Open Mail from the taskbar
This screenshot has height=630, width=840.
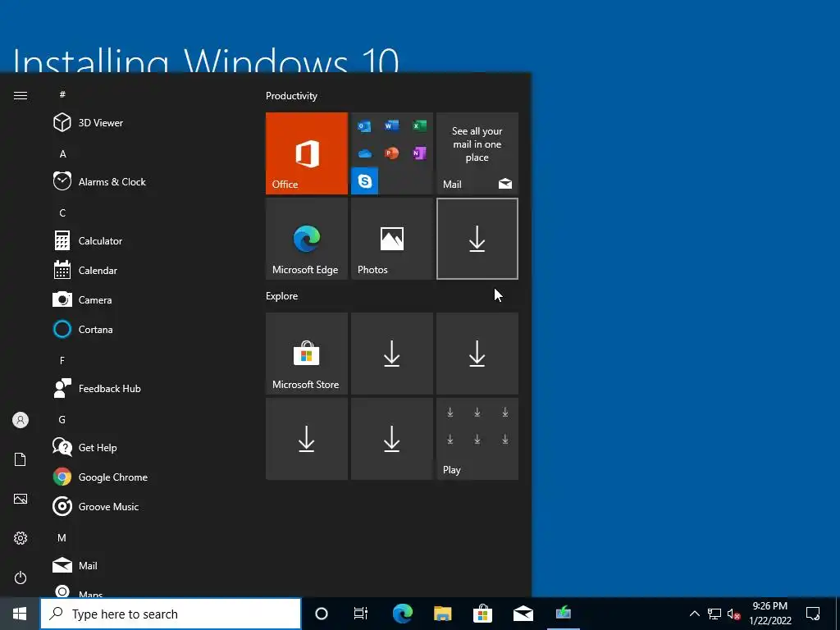pyautogui.click(x=523, y=614)
